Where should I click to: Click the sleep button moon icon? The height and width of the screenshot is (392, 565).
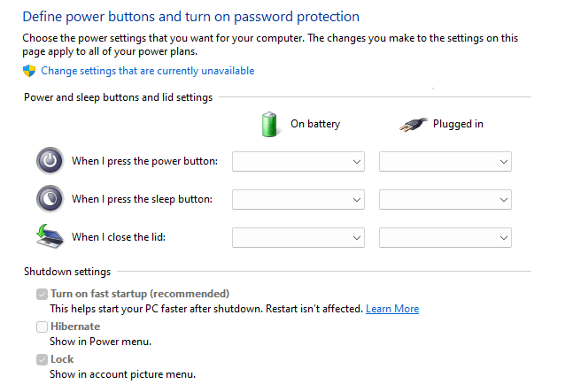coord(50,199)
